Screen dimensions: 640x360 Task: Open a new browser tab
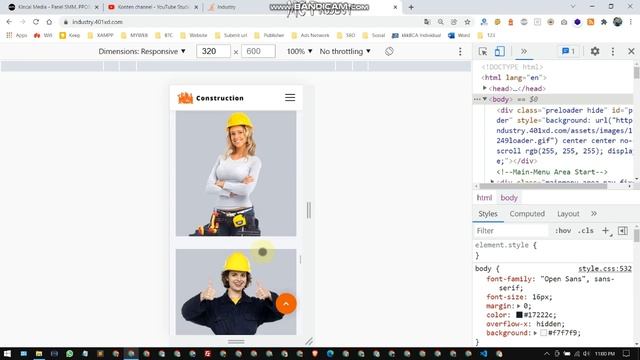(x=411, y=7)
